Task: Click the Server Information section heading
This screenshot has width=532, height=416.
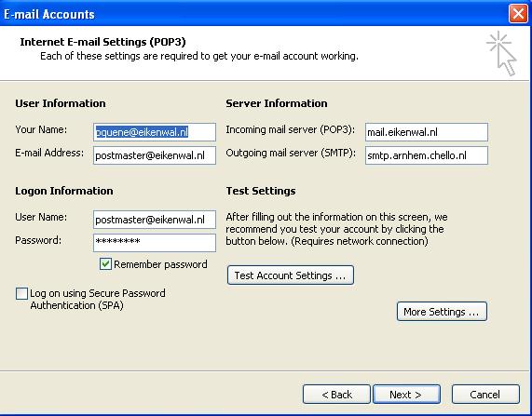Action: point(277,103)
